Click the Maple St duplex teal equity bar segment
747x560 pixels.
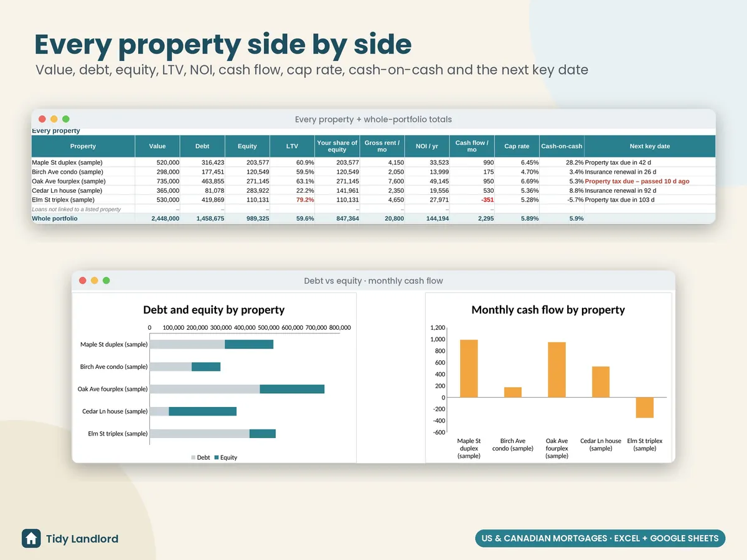pyautogui.click(x=249, y=344)
